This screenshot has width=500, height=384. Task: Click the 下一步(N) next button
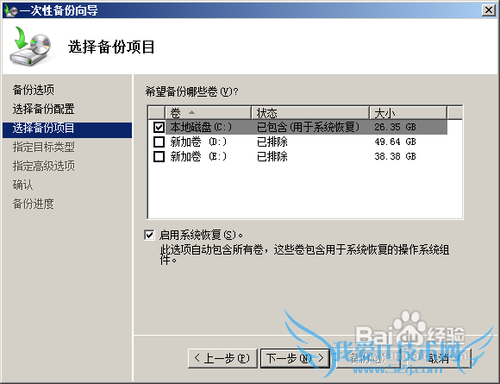pos(295,358)
